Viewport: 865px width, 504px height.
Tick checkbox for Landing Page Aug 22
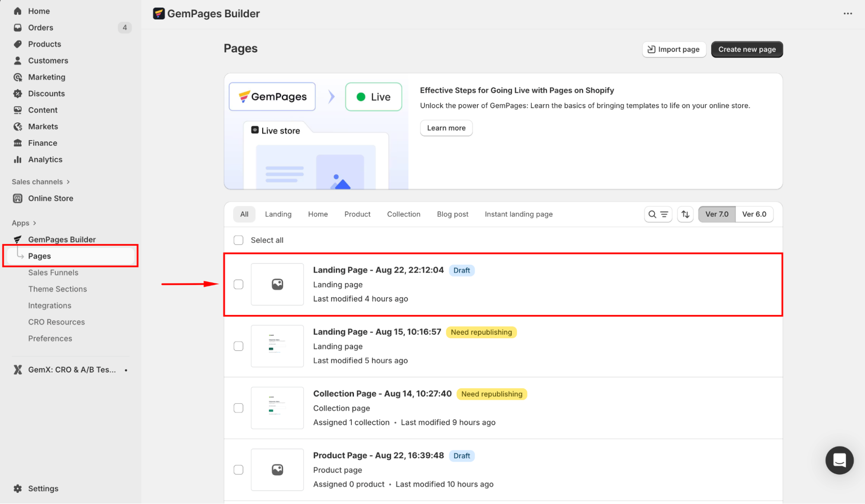(238, 284)
